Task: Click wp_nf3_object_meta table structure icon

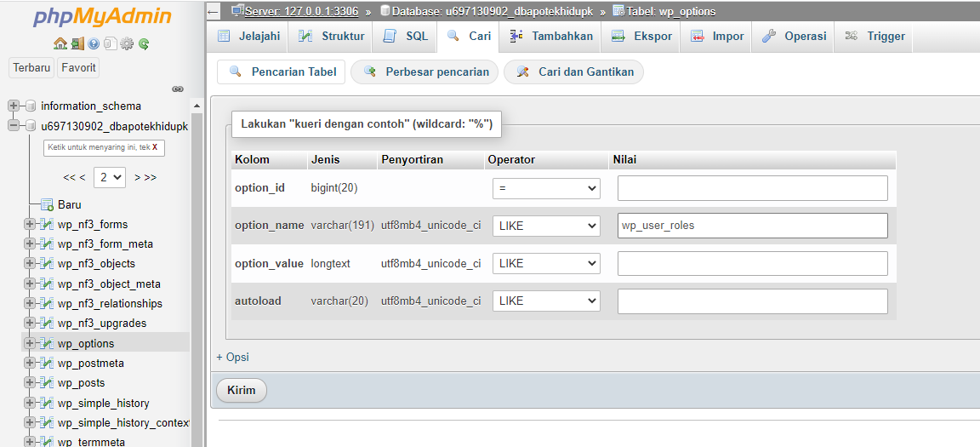Action: pyautogui.click(x=47, y=284)
